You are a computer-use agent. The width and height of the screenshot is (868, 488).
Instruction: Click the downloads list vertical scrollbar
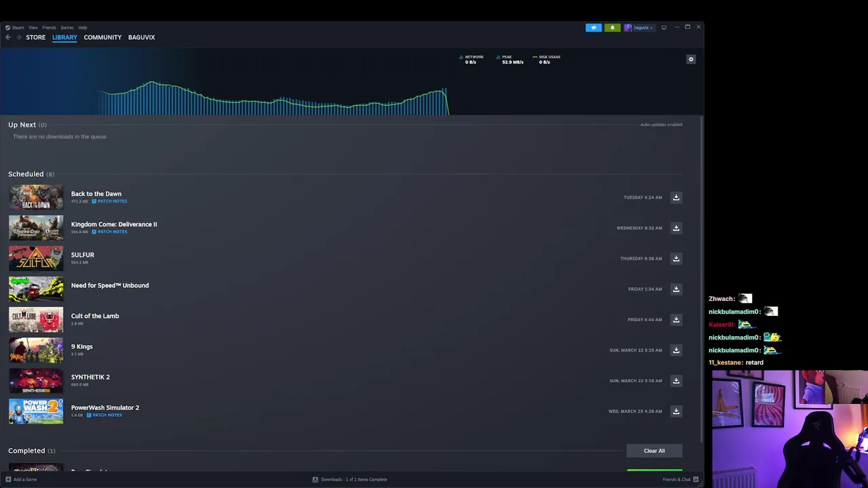(x=702, y=278)
